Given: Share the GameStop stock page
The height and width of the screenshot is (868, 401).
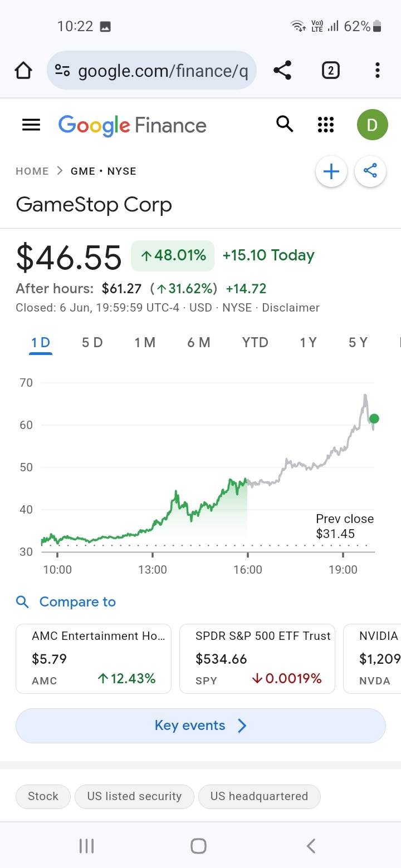Looking at the screenshot, I should [370, 171].
